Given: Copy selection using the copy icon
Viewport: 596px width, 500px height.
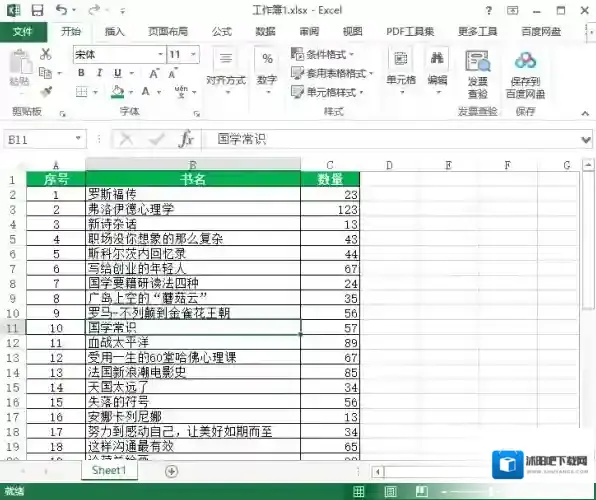Looking at the screenshot, I should click(x=45, y=72).
